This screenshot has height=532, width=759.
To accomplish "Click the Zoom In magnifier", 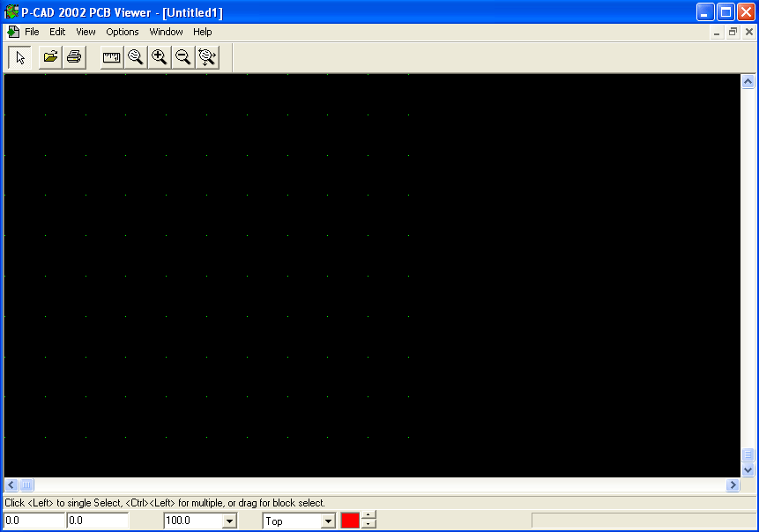I will pyautogui.click(x=160, y=57).
